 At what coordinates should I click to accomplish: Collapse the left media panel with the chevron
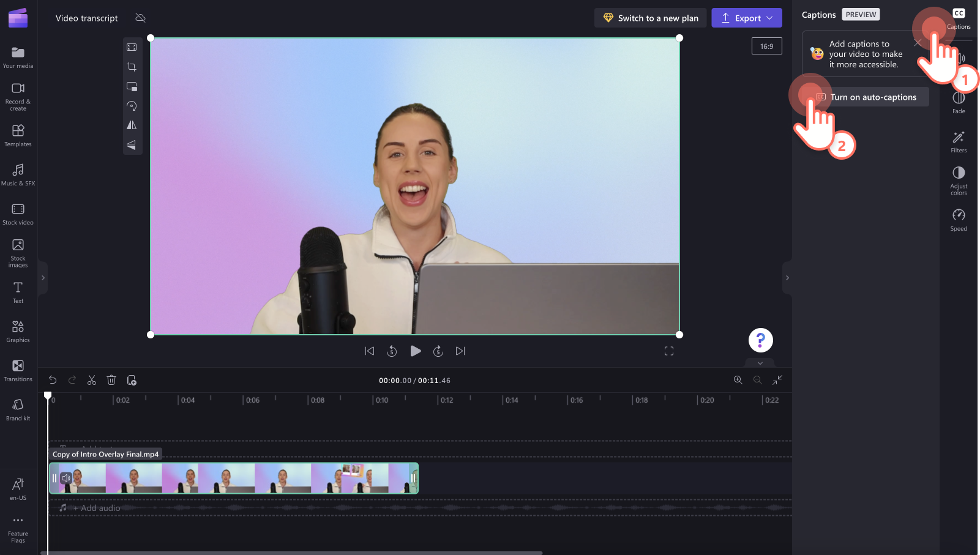pyautogui.click(x=42, y=278)
